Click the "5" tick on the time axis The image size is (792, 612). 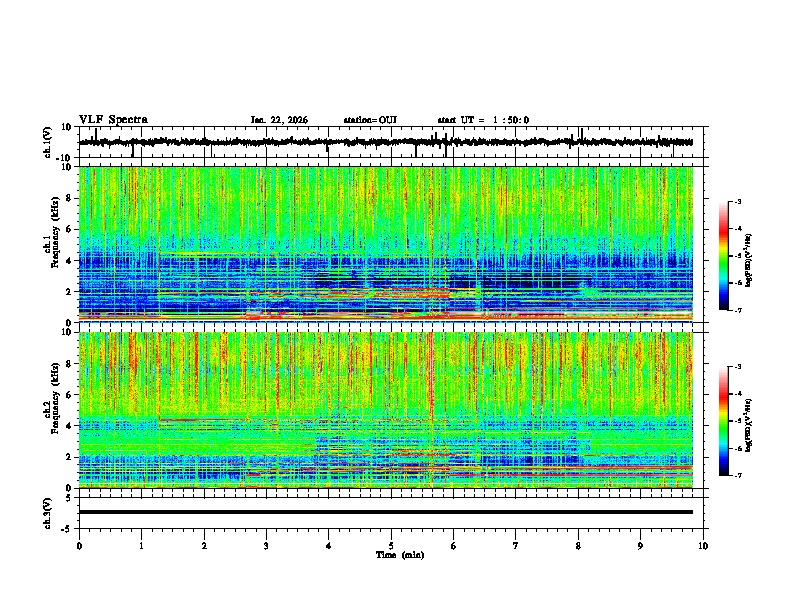[x=391, y=546]
